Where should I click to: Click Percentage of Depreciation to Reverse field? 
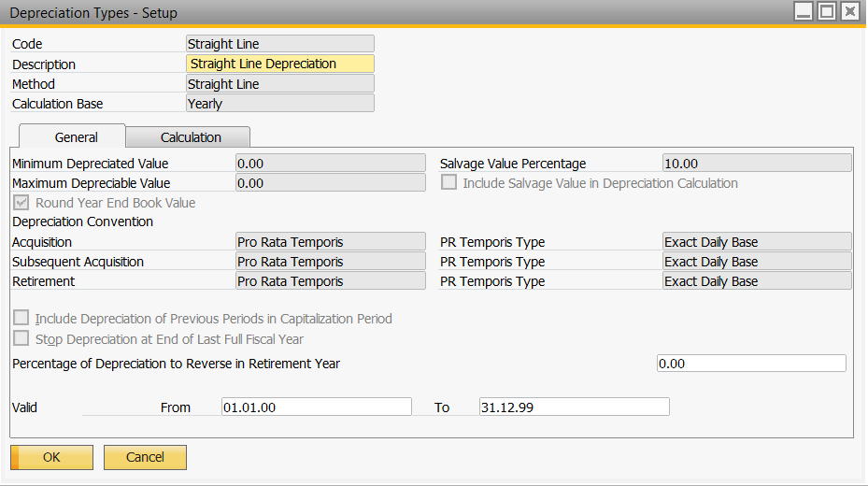pyautogui.click(x=751, y=364)
